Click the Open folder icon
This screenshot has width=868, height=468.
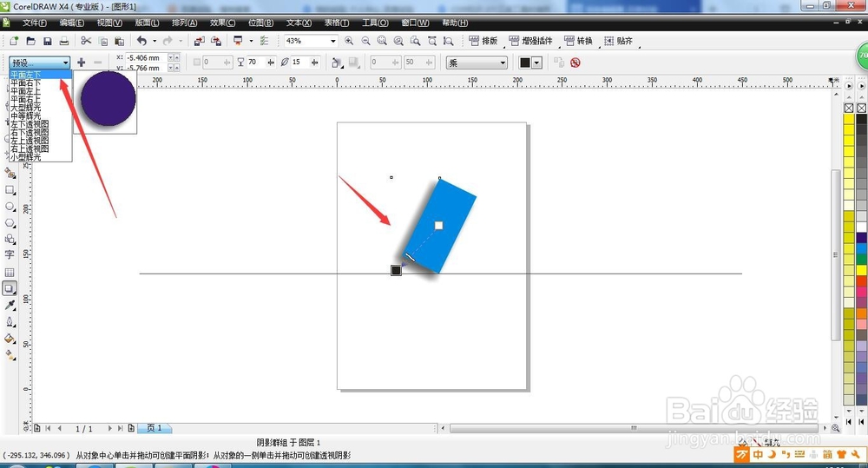(31, 41)
